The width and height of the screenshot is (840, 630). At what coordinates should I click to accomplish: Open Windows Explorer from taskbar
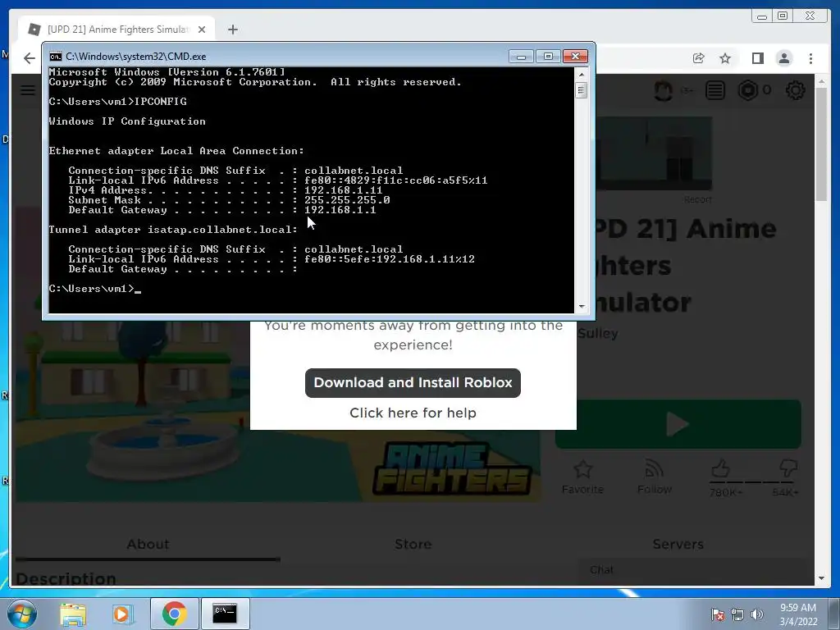[73, 614]
